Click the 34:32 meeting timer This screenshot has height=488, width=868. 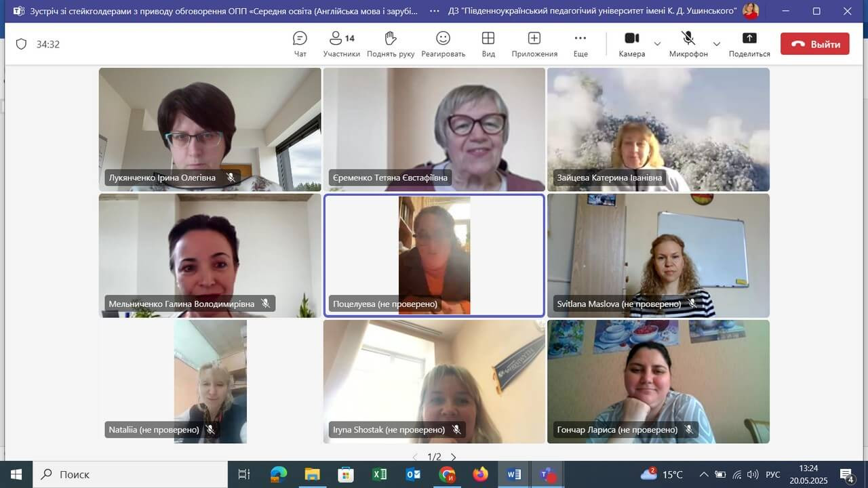pyautogui.click(x=48, y=44)
